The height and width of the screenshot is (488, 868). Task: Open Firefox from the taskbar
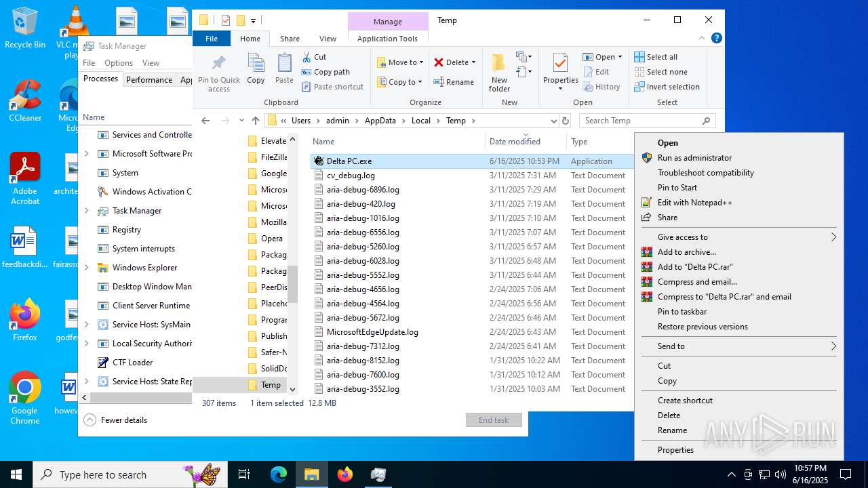pyautogui.click(x=345, y=474)
